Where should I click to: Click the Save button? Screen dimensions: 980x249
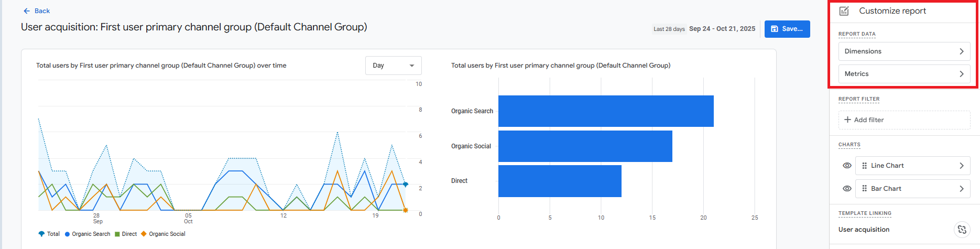click(x=787, y=29)
